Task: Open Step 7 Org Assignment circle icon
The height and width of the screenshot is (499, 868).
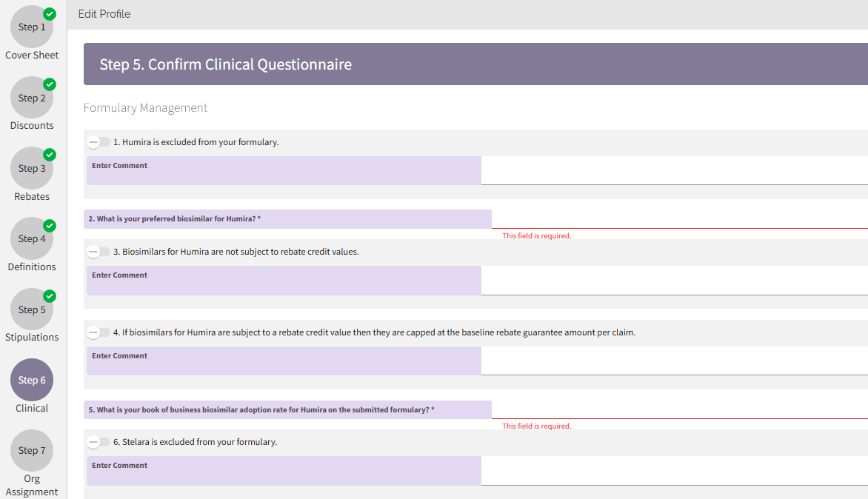Action: [x=31, y=450]
